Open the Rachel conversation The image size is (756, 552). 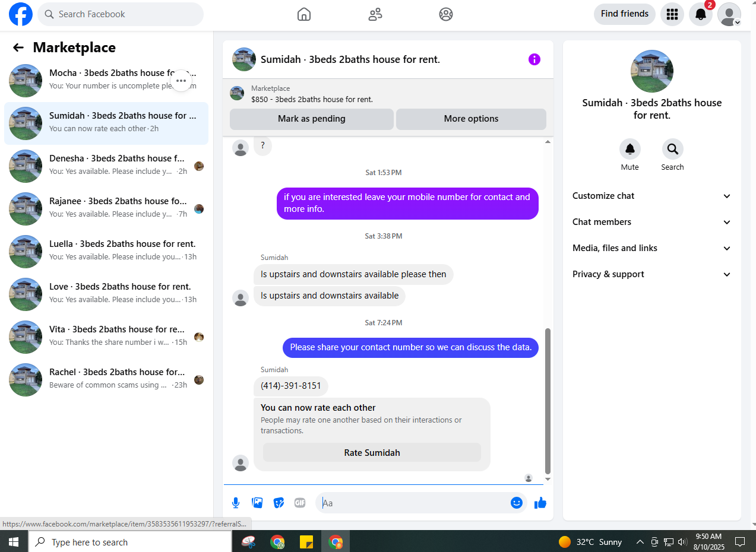click(x=106, y=380)
